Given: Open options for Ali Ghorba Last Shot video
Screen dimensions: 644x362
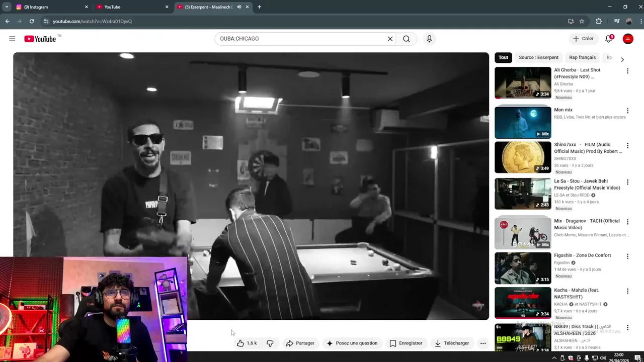Looking at the screenshot, I should click(x=627, y=71).
